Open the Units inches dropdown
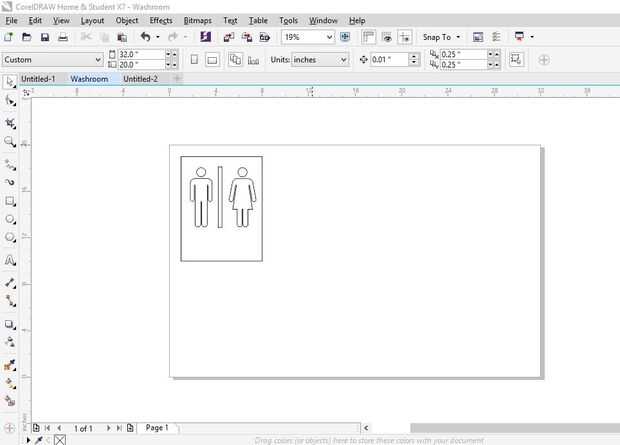620x445 pixels. coord(343,60)
